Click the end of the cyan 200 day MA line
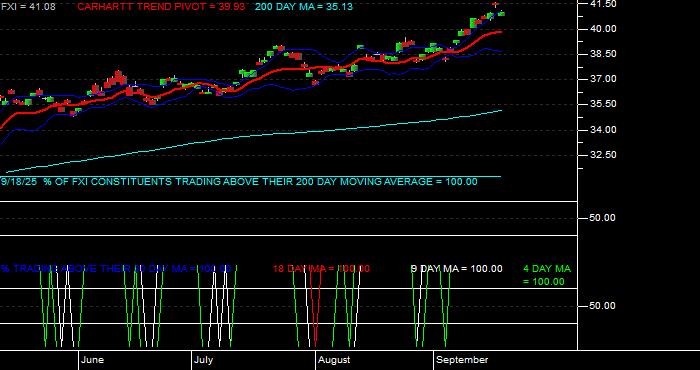Screen dimensions: 700x370 501,110
